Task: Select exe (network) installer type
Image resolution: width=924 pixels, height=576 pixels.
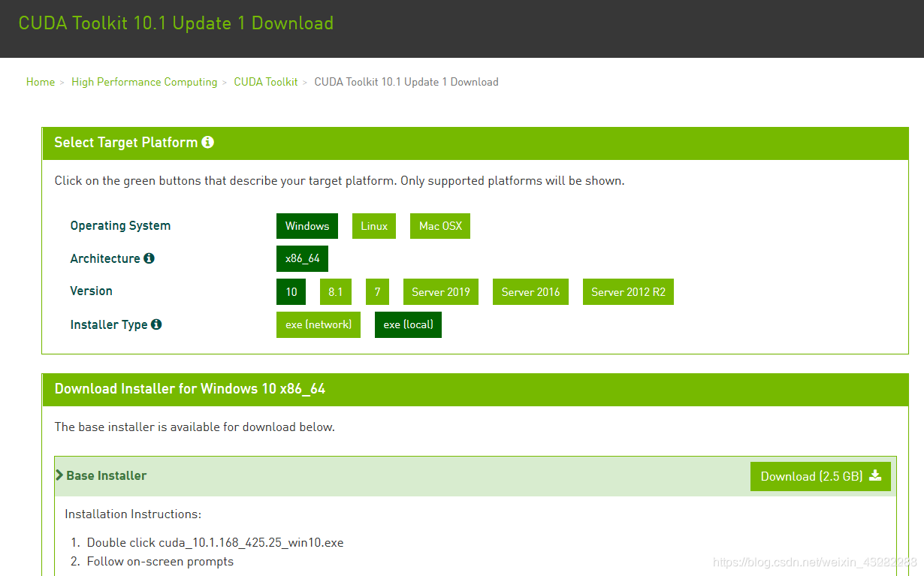Action: [319, 324]
